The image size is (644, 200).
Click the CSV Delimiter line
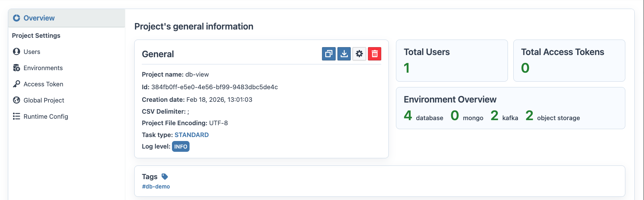click(165, 112)
